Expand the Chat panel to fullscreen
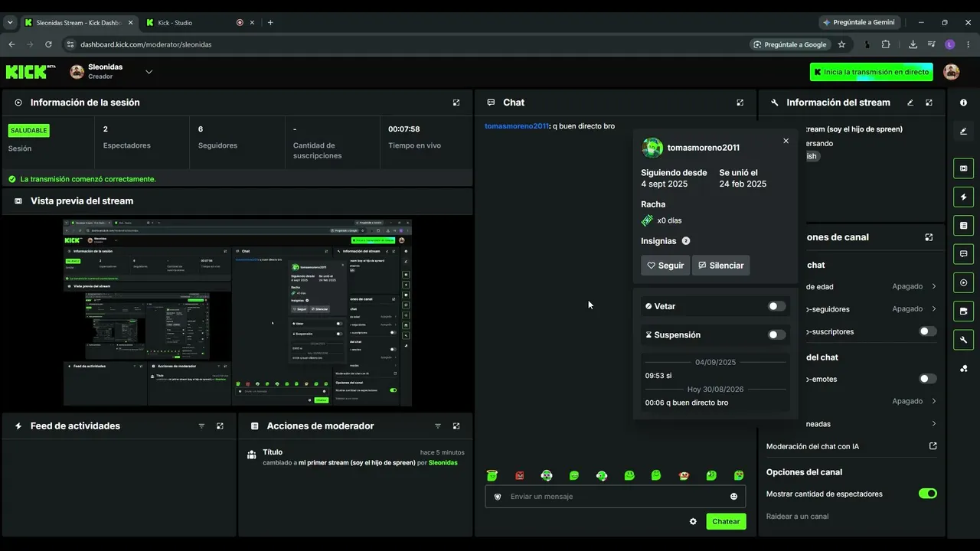The image size is (980, 551). [740, 103]
